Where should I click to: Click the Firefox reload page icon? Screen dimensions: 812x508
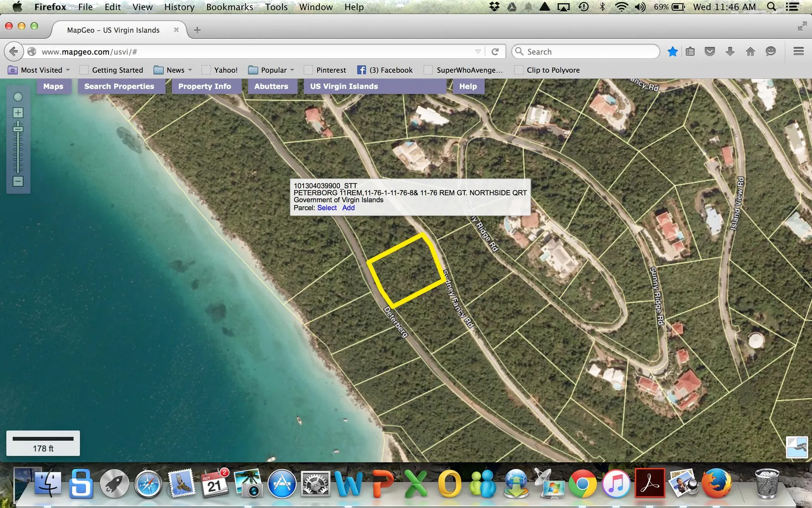[495, 52]
